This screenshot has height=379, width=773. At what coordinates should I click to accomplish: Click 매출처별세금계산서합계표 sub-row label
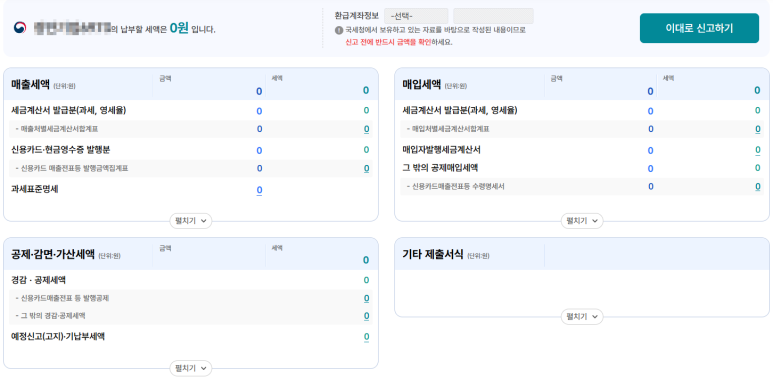click(x=59, y=129)
